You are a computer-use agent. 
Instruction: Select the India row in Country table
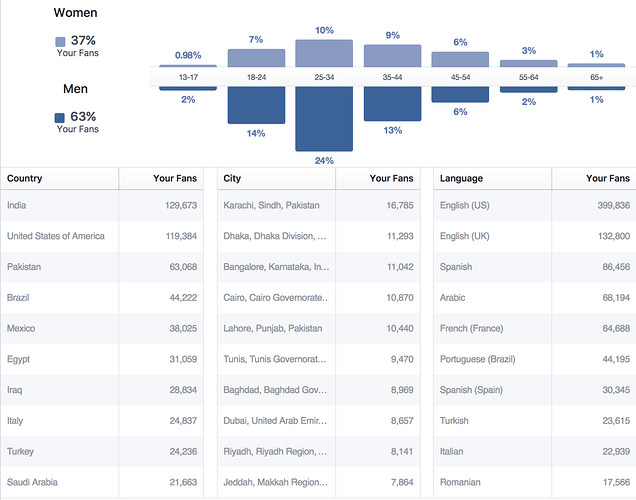click(102, 205)
